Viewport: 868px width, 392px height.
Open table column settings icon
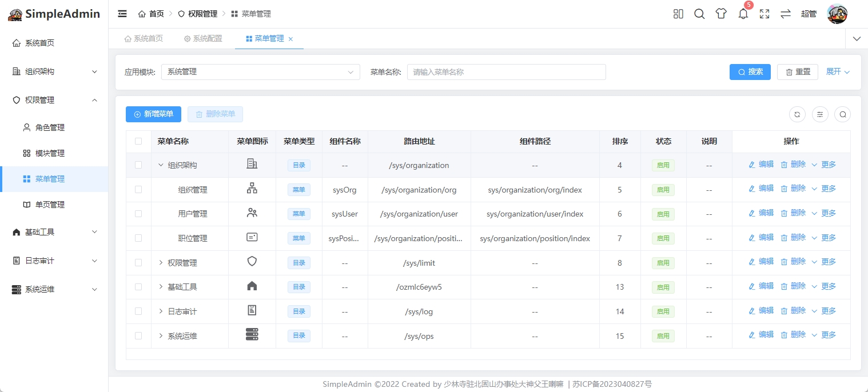pos(820,114)
